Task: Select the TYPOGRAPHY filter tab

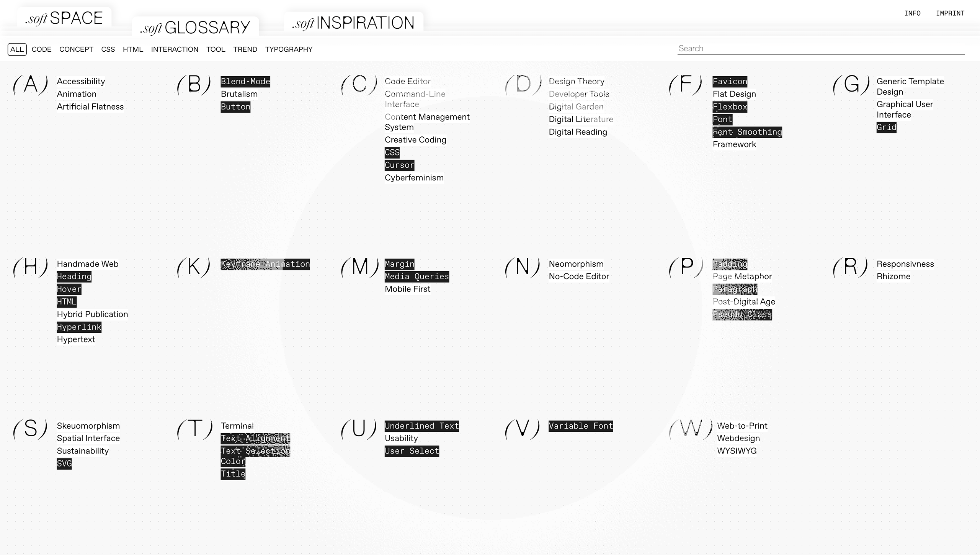Action: tap(289, 49)
